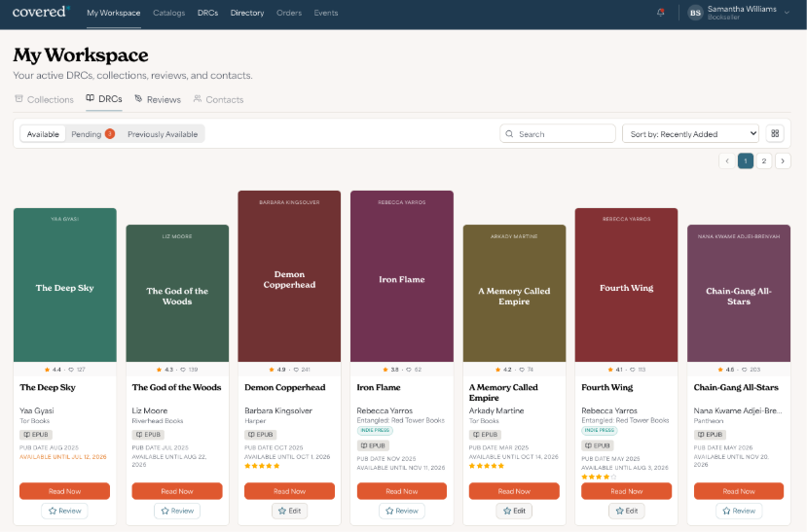
Task: Expand the Samantha Williams account menu chevron
Action: [787, 13]
